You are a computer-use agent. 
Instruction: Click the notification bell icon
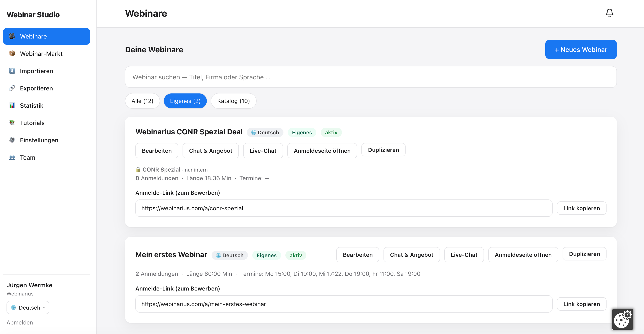pos(609,13)
